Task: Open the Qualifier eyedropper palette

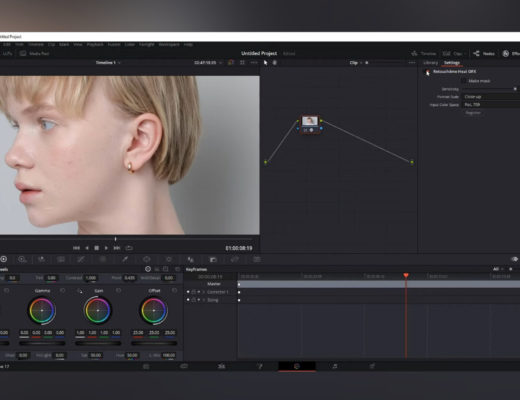Action: pyautogui.click(x=125, y=259)
